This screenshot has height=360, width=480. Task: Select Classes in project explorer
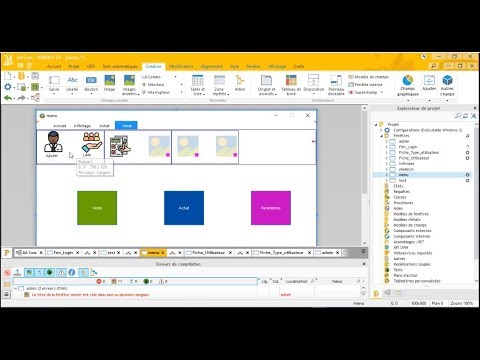(399, 197)
